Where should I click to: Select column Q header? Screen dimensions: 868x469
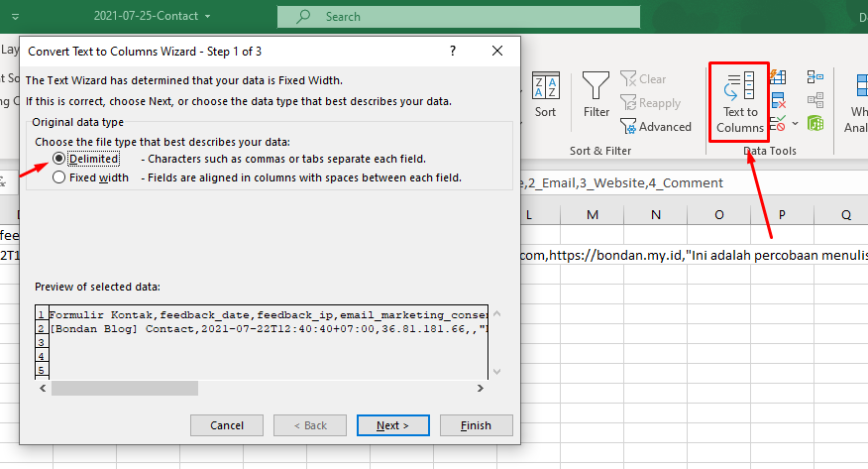[841, 215]
